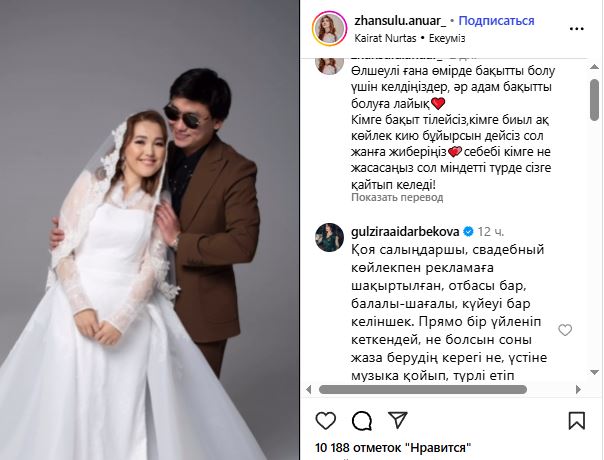
Task: Open gulziraaidarbekova username link
Action: pos(405,232)
